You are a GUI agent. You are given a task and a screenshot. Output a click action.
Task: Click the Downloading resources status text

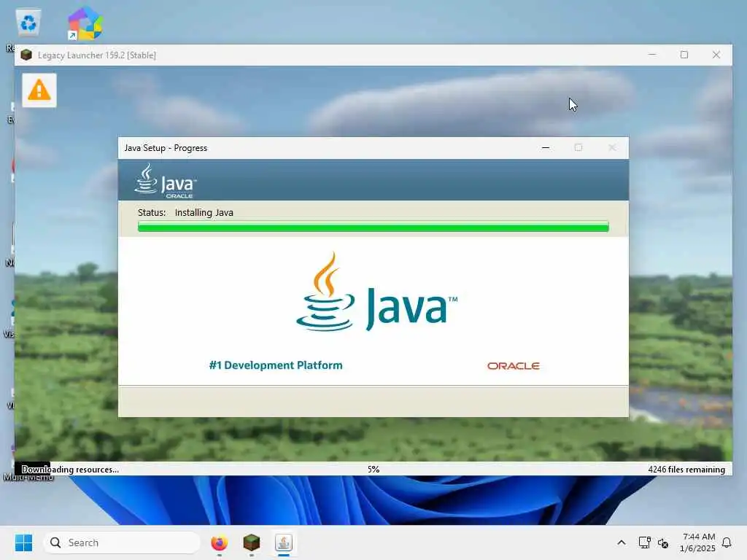click(70, 469)
